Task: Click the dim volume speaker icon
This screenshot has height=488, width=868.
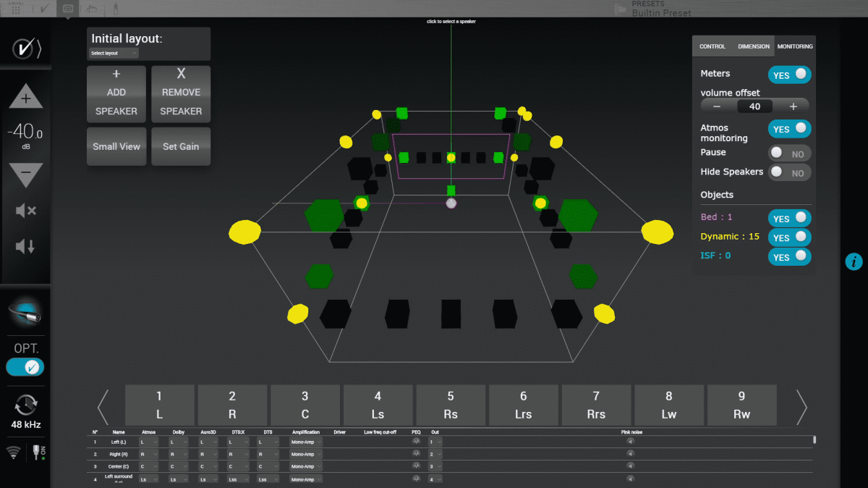Action: click(25, 246)
